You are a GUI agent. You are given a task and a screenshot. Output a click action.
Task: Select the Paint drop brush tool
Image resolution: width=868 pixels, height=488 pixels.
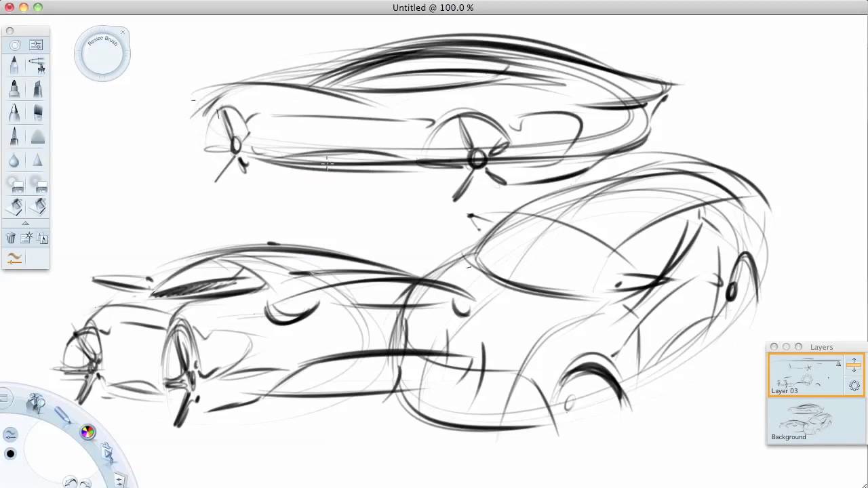(x=15, y=160)
